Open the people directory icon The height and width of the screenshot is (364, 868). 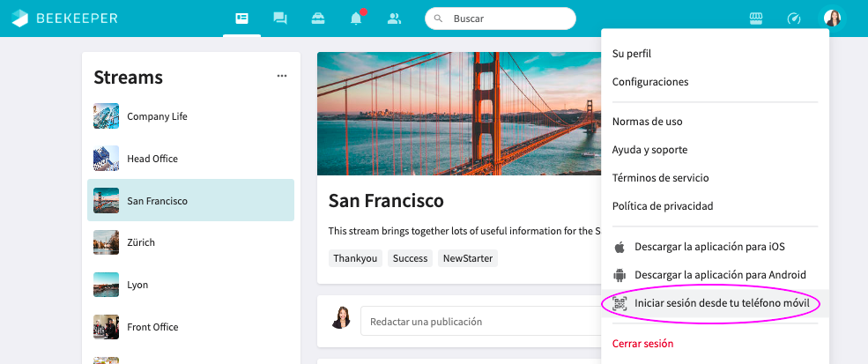[x=394, y=19]
